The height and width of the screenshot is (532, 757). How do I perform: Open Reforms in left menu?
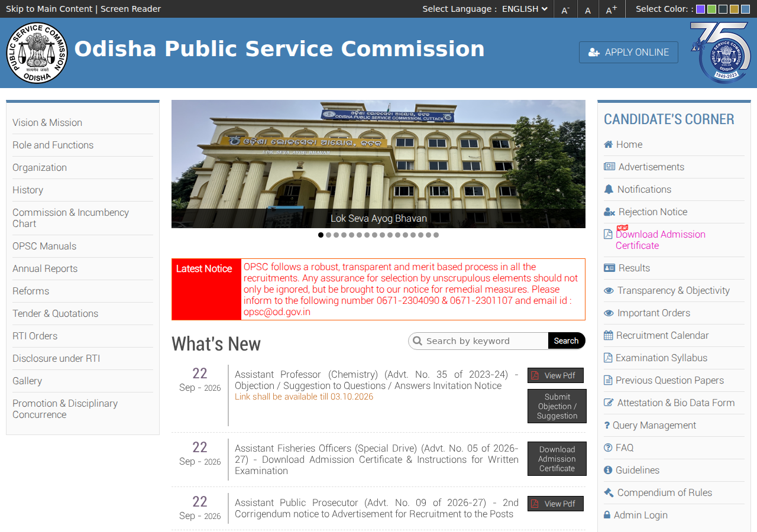31,291
